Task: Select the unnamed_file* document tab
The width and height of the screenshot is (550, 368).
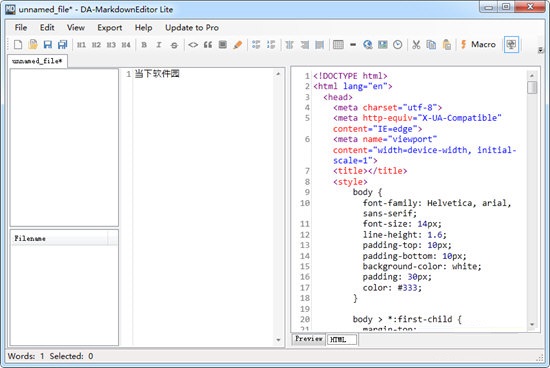Action: 37,61
